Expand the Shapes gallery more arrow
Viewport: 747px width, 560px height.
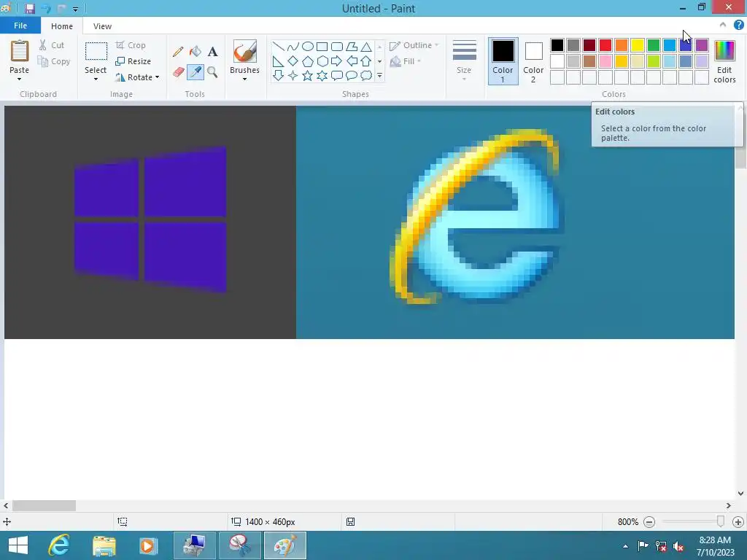coord(379,75)
